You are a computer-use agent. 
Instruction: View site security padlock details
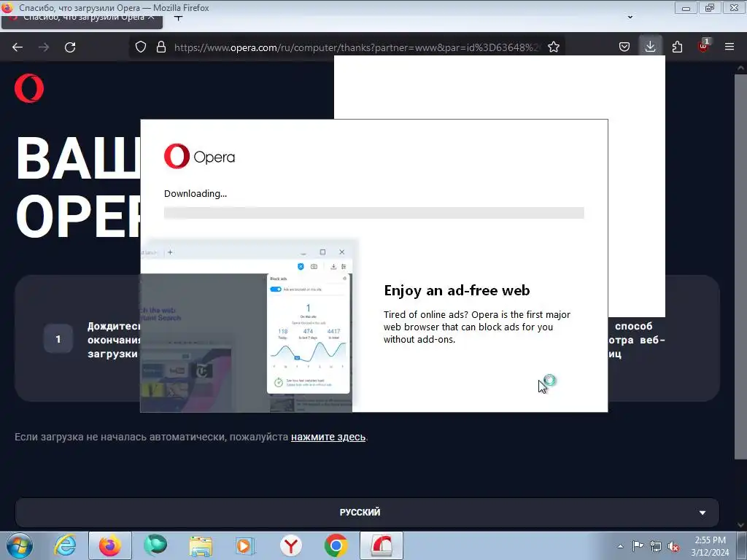(161, 47)
